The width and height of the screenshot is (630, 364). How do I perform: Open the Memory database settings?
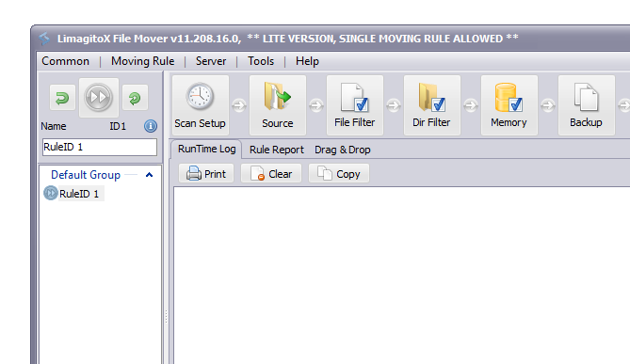click(509, 105)
